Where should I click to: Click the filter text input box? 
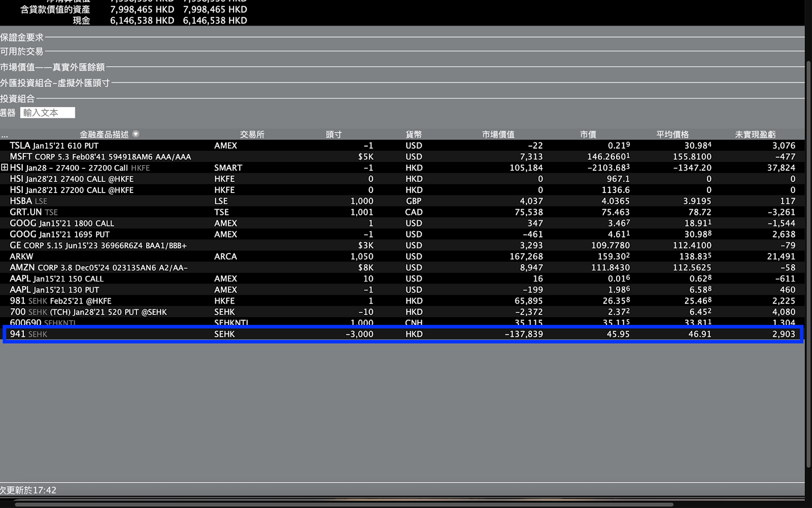point(48,113)
